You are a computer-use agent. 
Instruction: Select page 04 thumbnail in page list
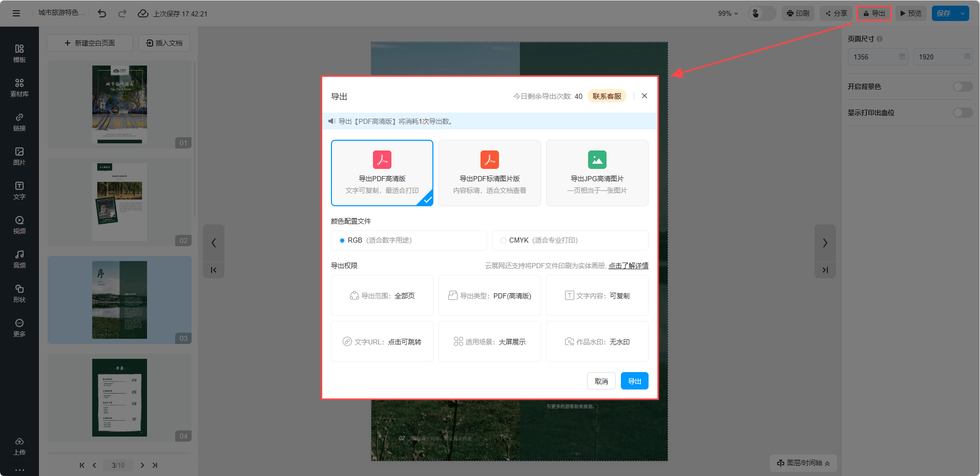point(119,398)
